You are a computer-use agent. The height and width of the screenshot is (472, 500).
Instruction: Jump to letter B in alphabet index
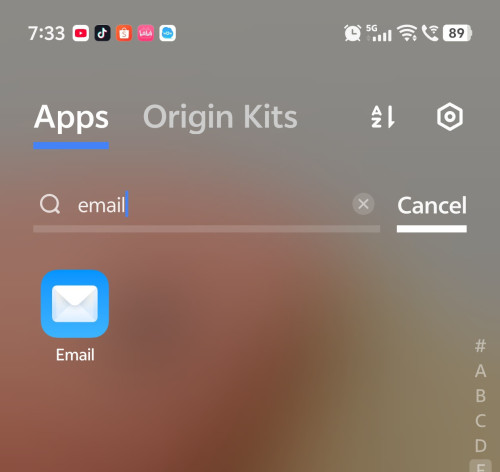pos(480,396)
